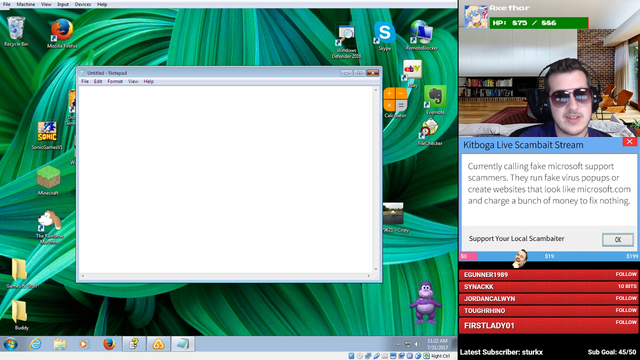Viewport: 640px width, 360px height.
Task: Click the donation goal progress bar
Action: click(x=549, y=256)
